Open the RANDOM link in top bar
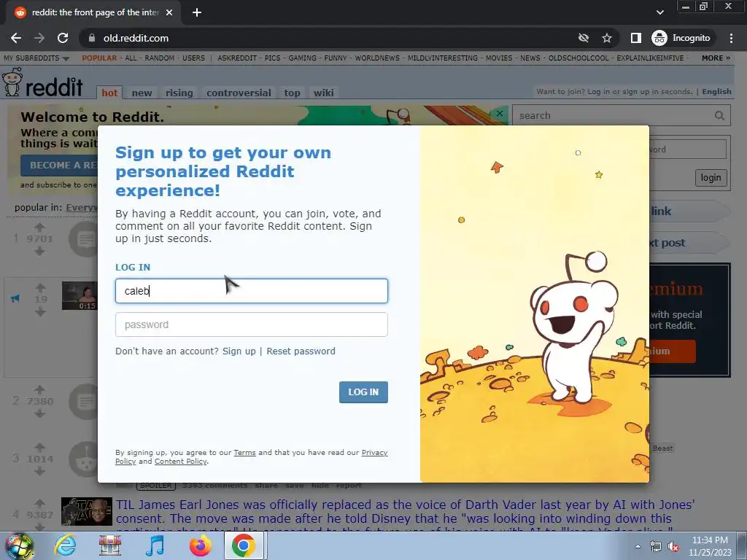Image resolution: width=747 pixels, height=560 pixels. pyautogui.click(x=160, y=58)
